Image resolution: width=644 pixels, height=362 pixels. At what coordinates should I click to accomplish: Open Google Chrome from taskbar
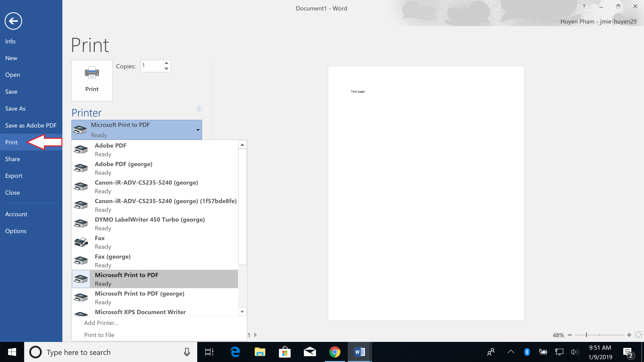pos(335,352)
